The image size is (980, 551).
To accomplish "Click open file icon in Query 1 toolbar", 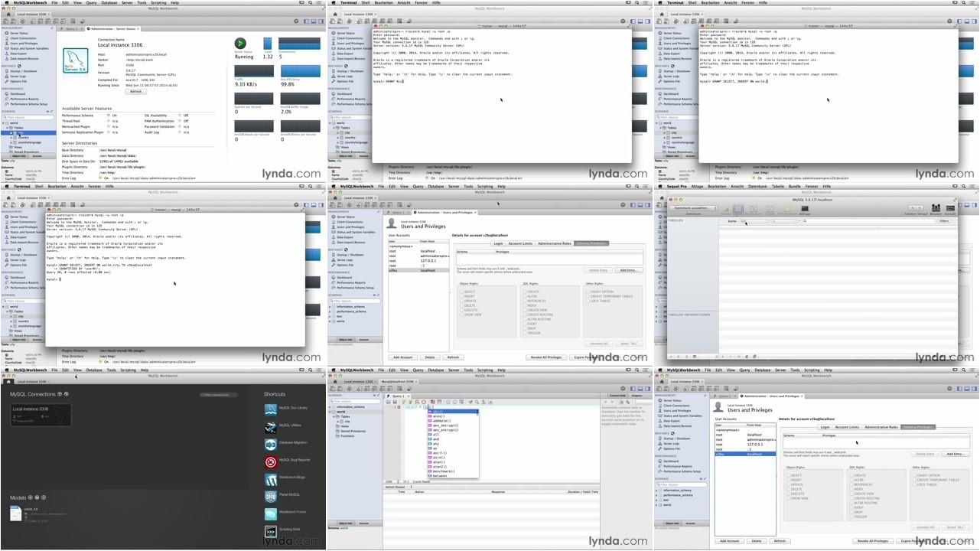I will [389, 402].
